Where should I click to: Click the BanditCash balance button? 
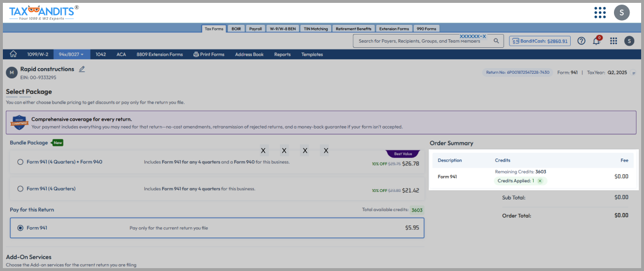[x=540, y=41]
